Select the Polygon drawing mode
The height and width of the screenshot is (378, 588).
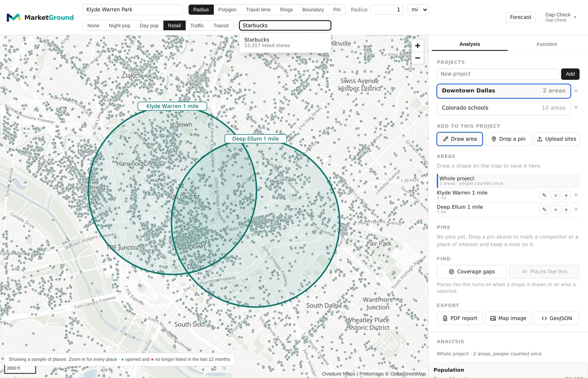227,10
